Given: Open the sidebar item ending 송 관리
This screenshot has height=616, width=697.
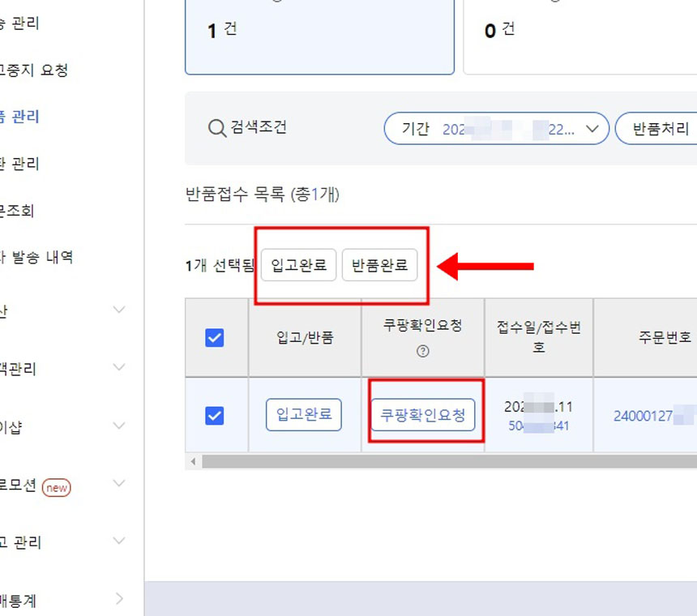Looking at the screenshot, I should coord(19,24).
